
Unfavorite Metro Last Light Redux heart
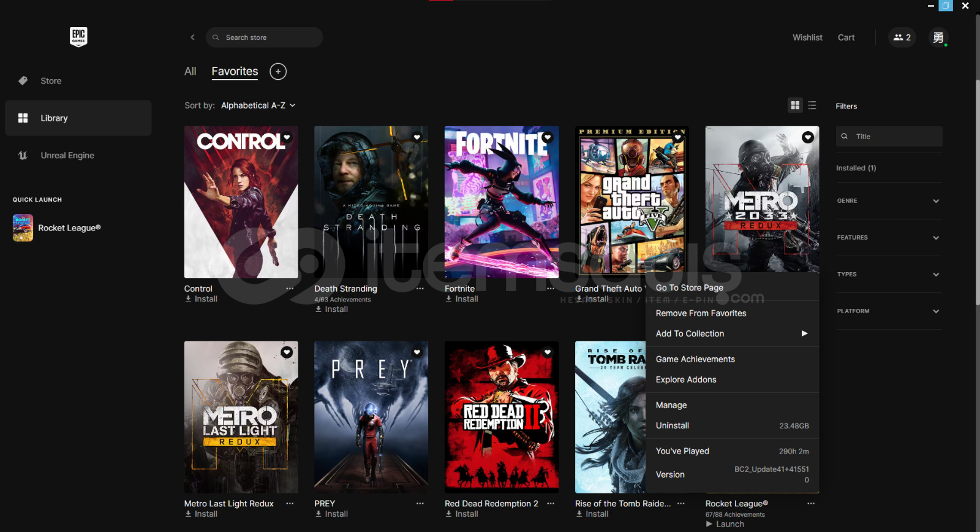click(x=287, y=352)
